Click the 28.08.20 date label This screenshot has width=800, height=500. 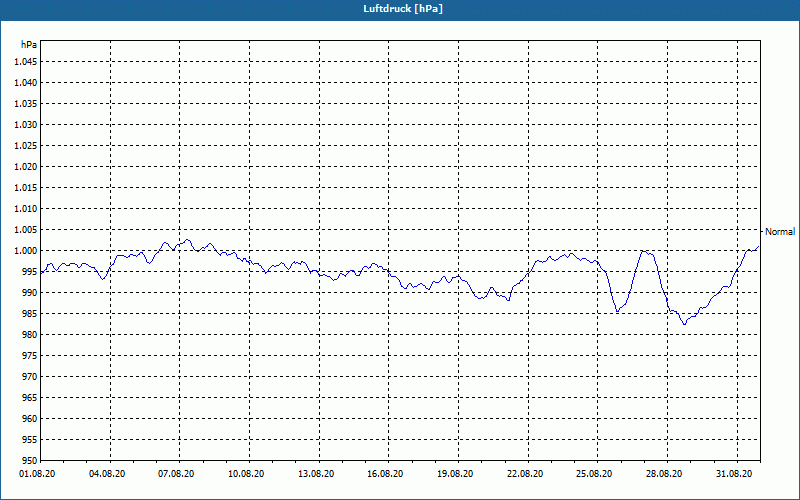tap(664, 474)
